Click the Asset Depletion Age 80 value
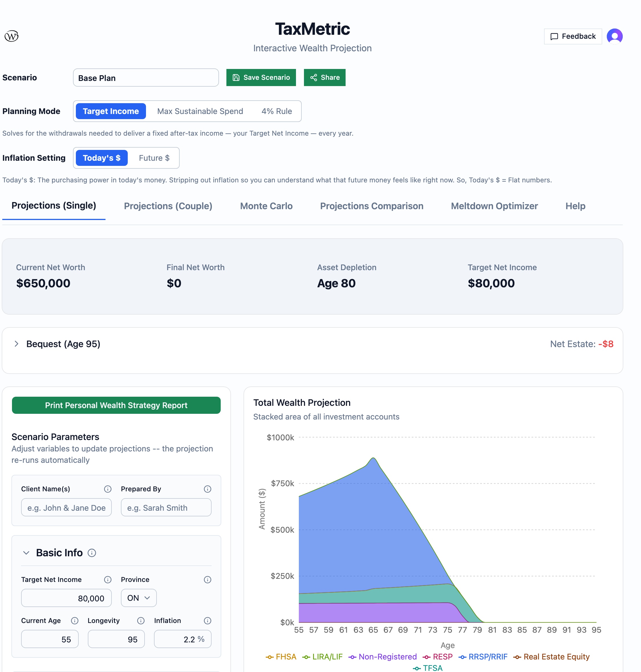 (x=336, y=283)
